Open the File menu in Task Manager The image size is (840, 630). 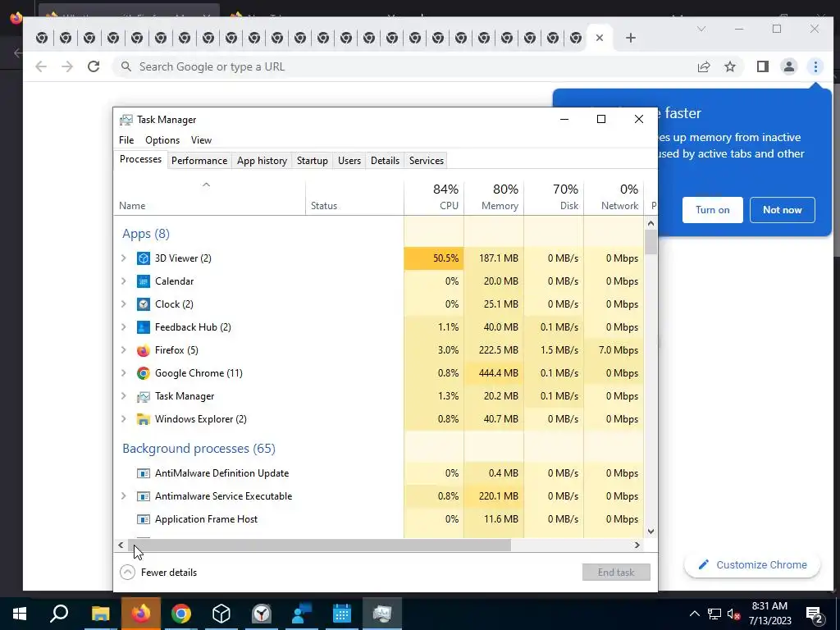point(126,140)
